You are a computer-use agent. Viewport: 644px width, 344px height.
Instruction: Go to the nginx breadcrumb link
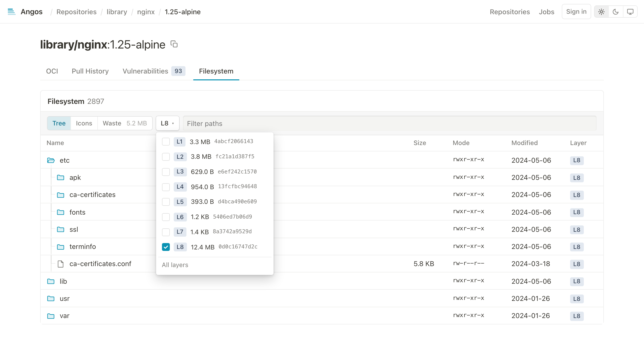pyautogui.click(x=146, y=12)
